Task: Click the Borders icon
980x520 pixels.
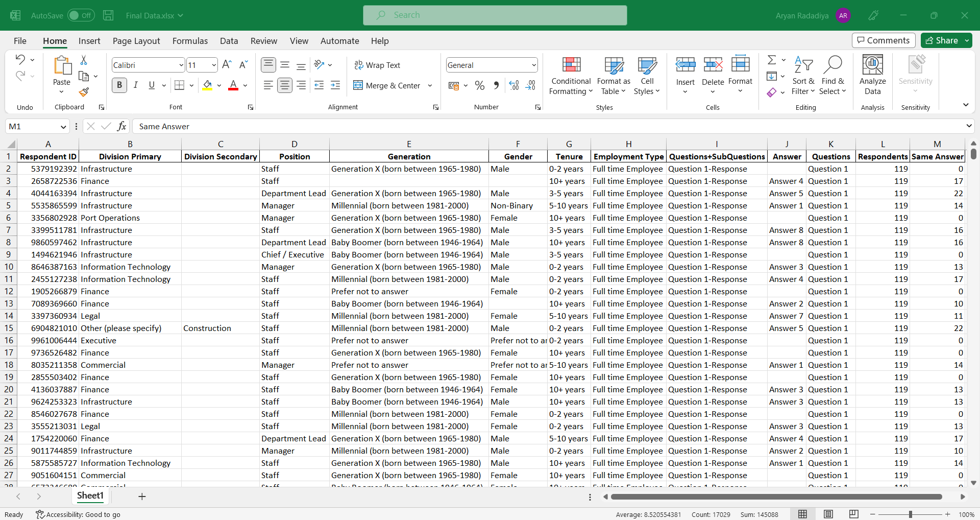Action: (x=179, y=85)
